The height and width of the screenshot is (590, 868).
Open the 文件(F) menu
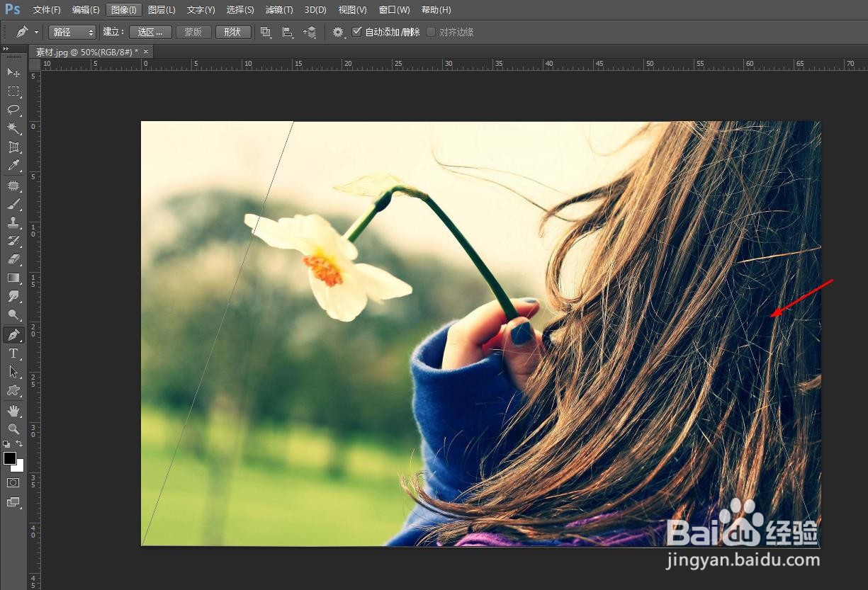pyautogui.click(x=47, y=10)
